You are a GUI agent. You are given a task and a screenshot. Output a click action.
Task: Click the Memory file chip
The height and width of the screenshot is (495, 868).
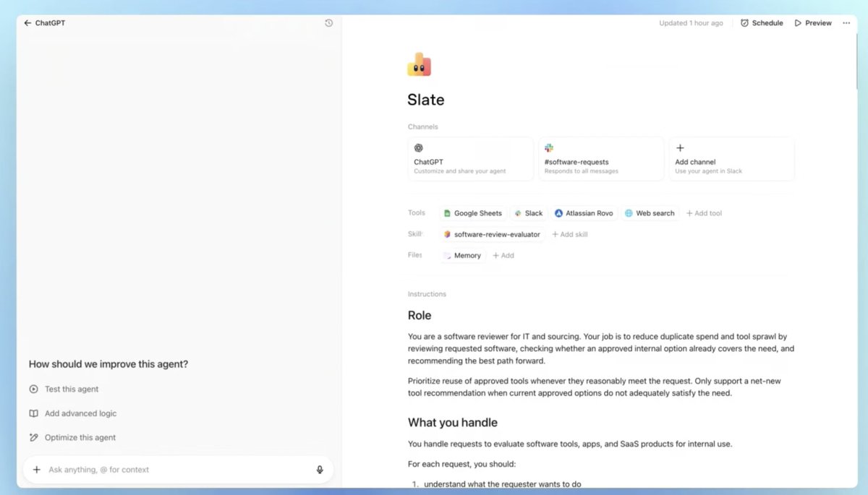pyautogui.click(x=461, y=255)
